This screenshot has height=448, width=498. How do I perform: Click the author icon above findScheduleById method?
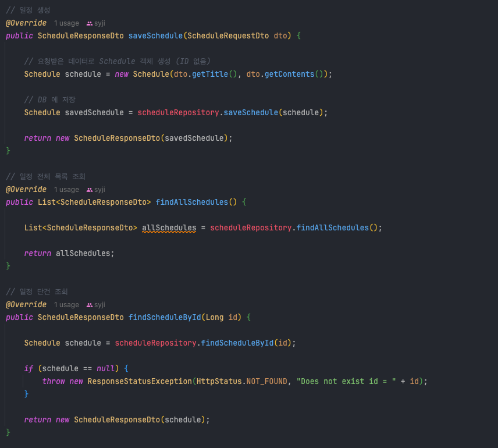(x=90, y=305)
